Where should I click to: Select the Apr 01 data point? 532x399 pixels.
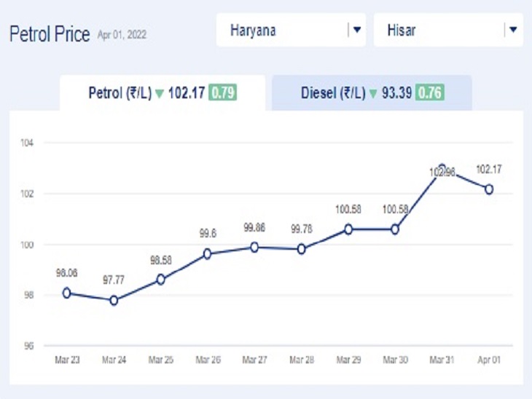[x=488, y=189]
